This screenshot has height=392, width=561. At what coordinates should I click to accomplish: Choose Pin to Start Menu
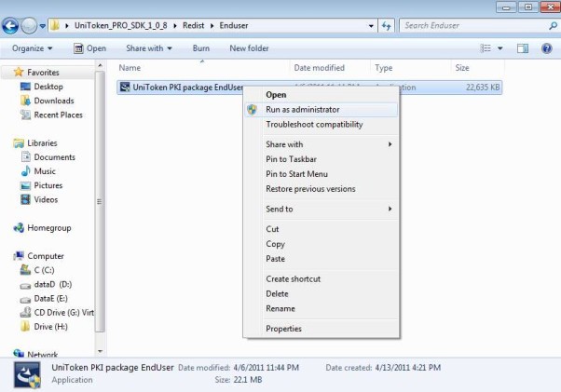coord(321,174)
